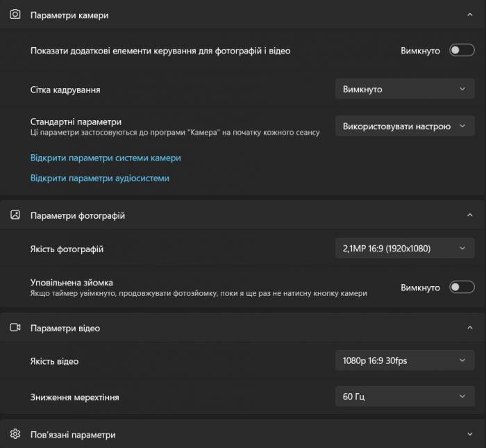Collapse the Параметри відео section chevron
The image size is (486, 448).
click(470, 328)
